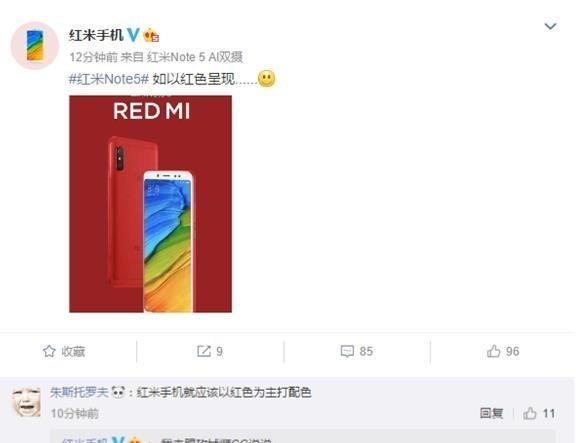Open the 红米Note 5 AI双摄 source link

(195, 57)
